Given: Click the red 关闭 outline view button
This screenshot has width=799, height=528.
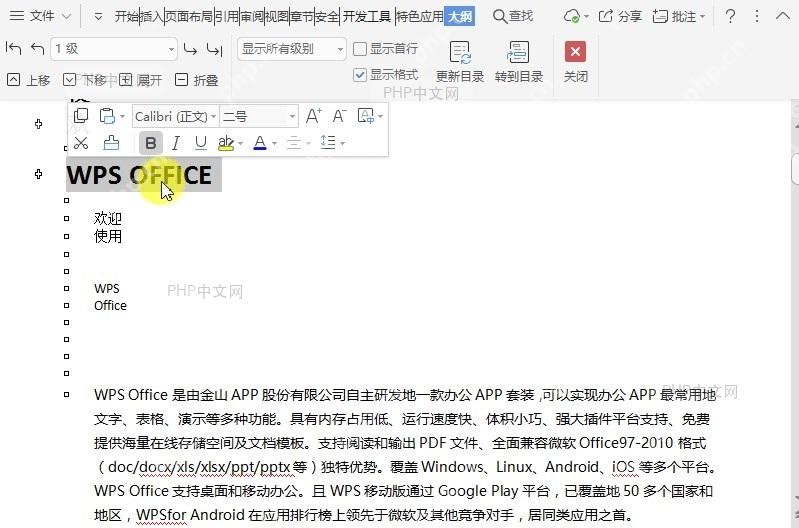Looking at the screenshot, I should click(575, 62).
